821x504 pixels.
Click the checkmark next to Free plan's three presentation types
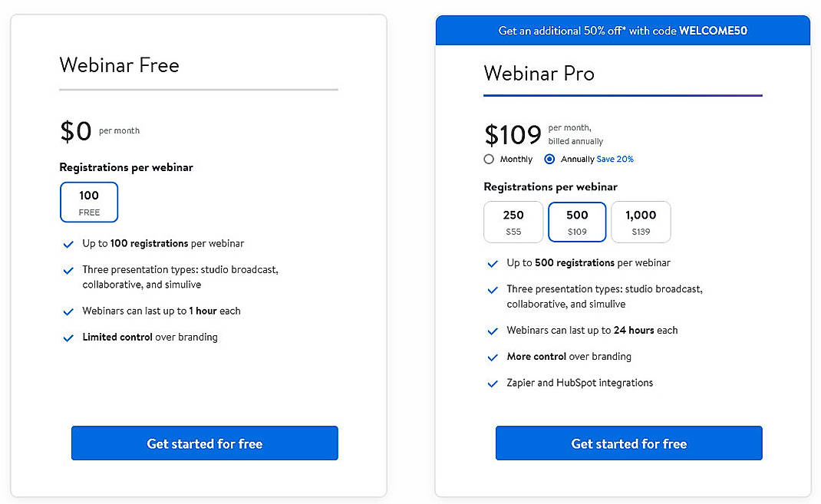click(x=68, y=271)
